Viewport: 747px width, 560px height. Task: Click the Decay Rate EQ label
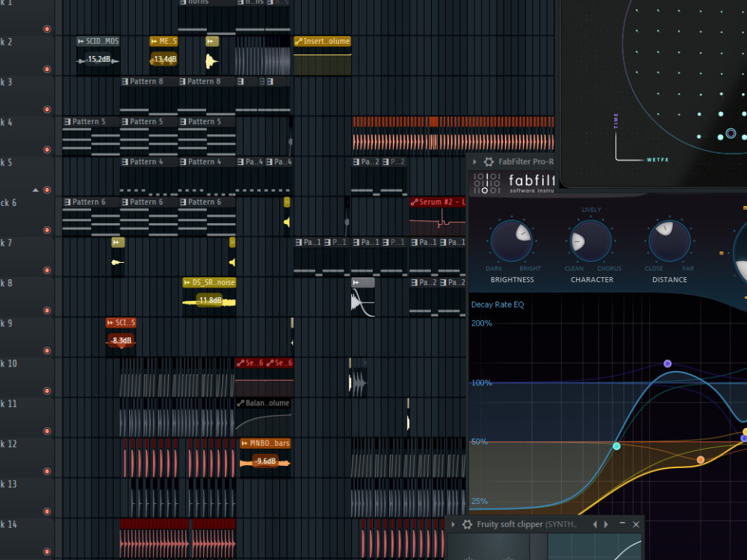click(498, 305)
